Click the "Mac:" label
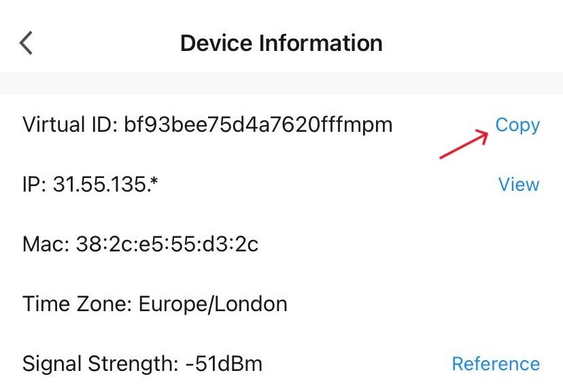Screen dimensions: 563x392 [46, 245]
